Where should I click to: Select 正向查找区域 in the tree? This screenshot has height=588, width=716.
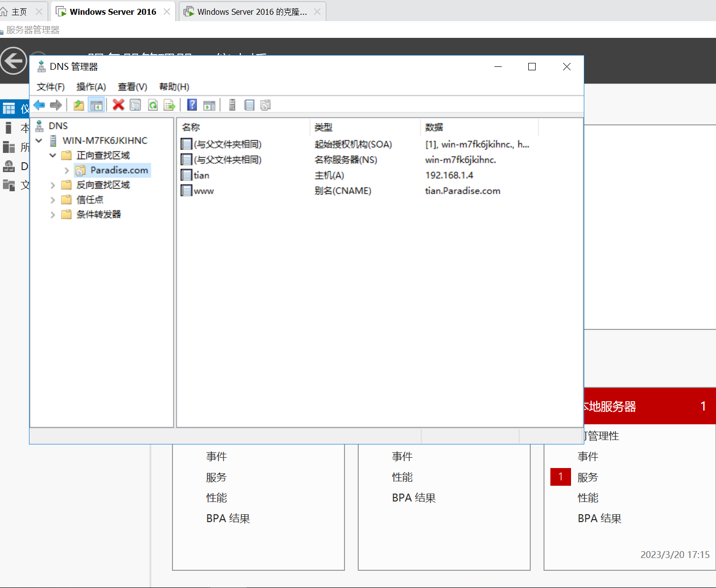tap(103, 155)
